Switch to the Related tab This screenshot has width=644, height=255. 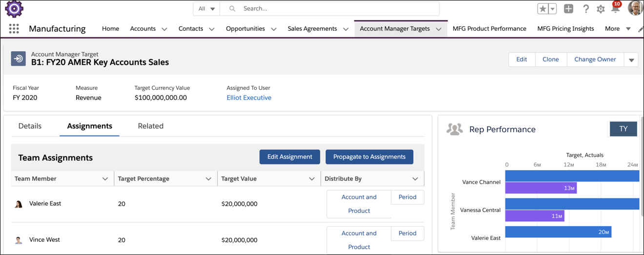[151, 126]
